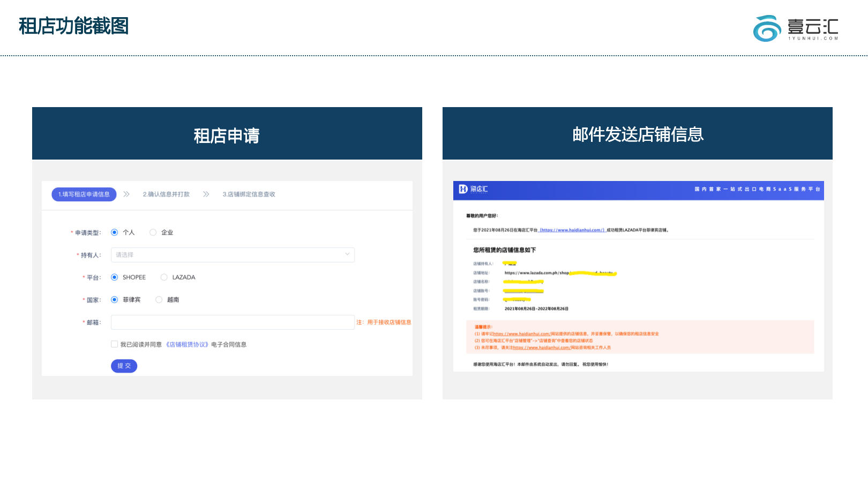This screenshot has height=483, width=868.
Task: Click the 租店功能截图 slide title
Action: 74,26
